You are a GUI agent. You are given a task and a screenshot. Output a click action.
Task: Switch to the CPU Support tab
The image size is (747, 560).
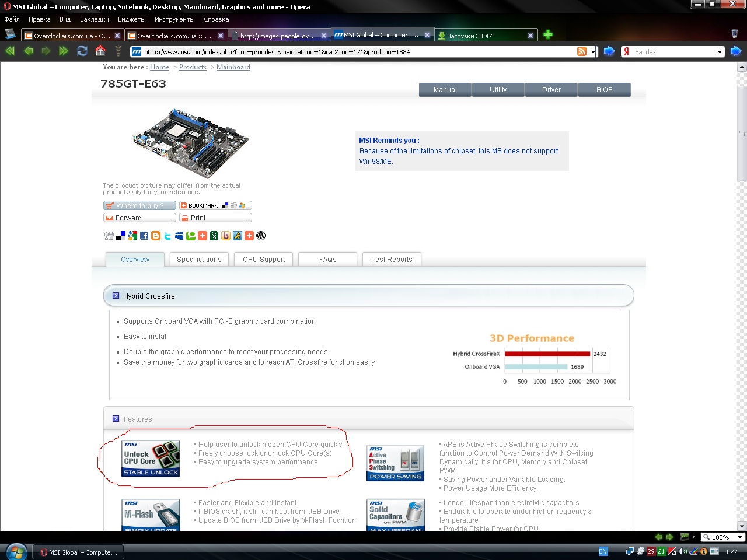click(264, 260)
